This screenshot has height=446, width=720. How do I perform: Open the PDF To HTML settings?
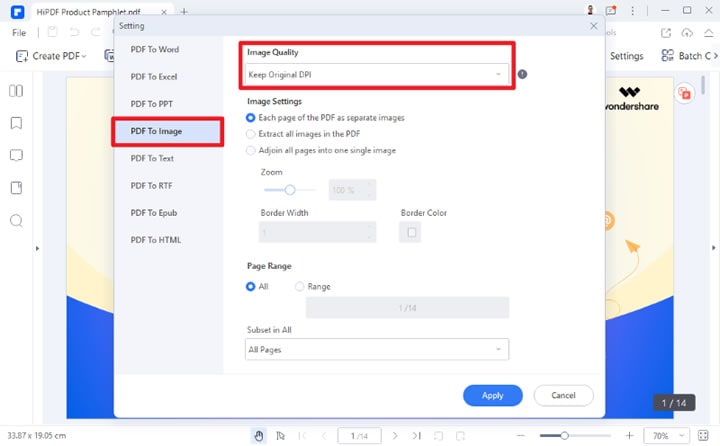point(156,240)
